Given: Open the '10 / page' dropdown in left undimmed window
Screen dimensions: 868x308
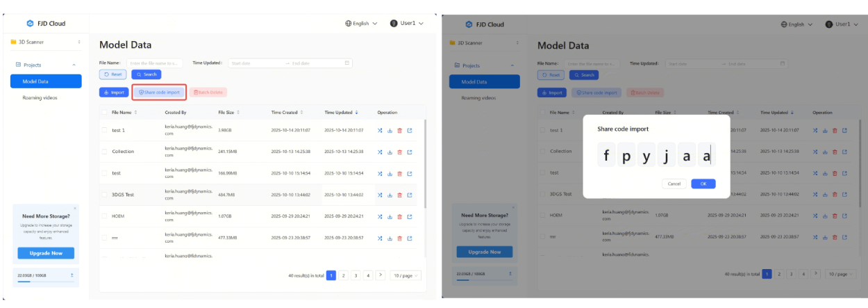Looking at the screenshot, I should 405,275.
